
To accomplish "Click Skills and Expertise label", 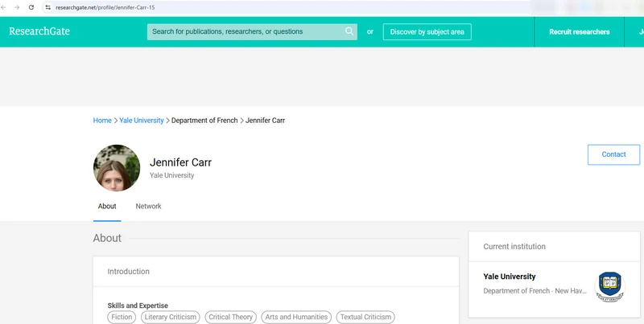I will pyautogui.click(x=138, y=306).
